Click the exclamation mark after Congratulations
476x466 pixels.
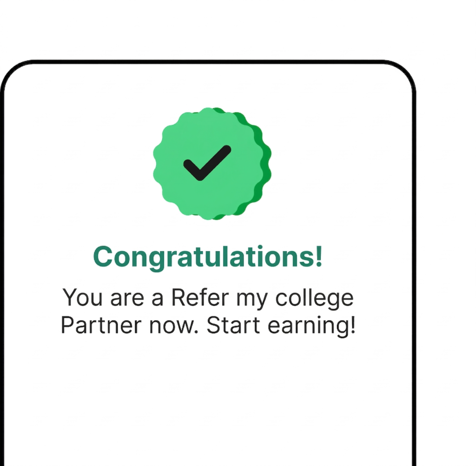pyautogui.click(x=318, y=256)
